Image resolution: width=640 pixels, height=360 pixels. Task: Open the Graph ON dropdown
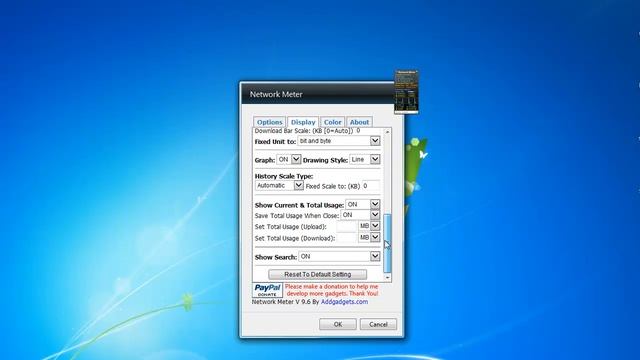tap(289, 159)
